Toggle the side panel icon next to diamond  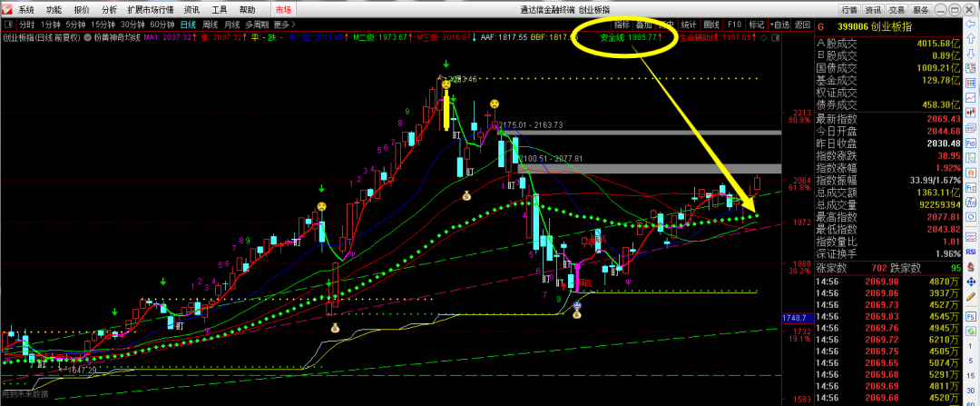[776, 37]
